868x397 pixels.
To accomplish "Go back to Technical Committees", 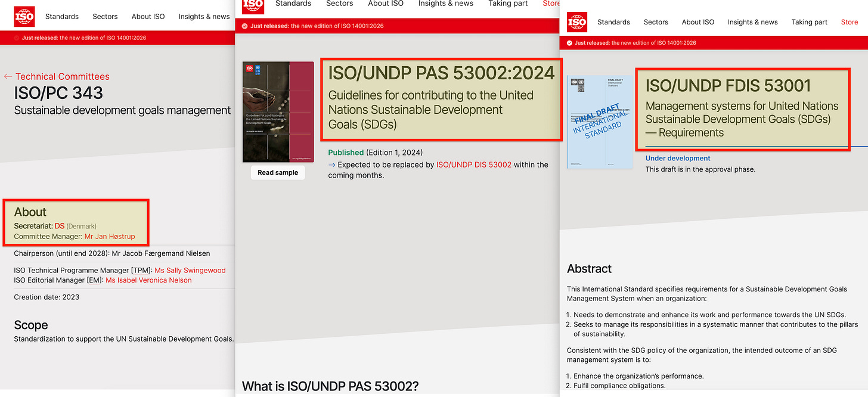I will point(63,76).
